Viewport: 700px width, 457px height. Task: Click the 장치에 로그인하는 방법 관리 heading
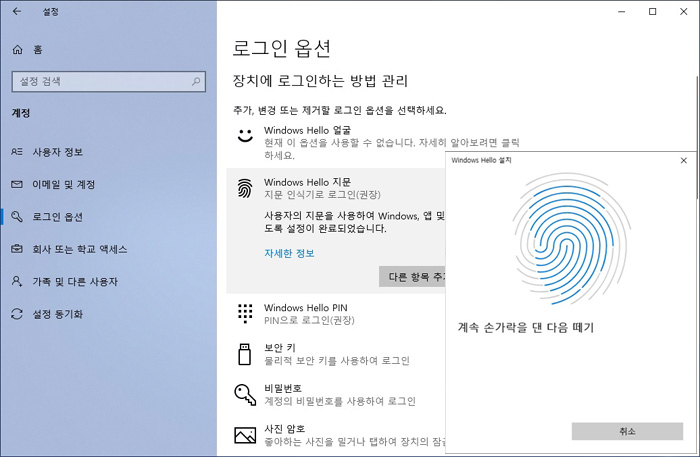321,81
